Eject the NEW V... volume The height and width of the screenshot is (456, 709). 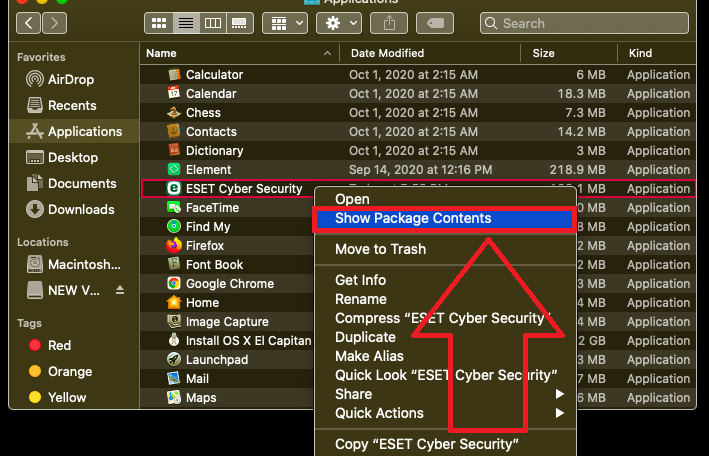tap(120, 290)
